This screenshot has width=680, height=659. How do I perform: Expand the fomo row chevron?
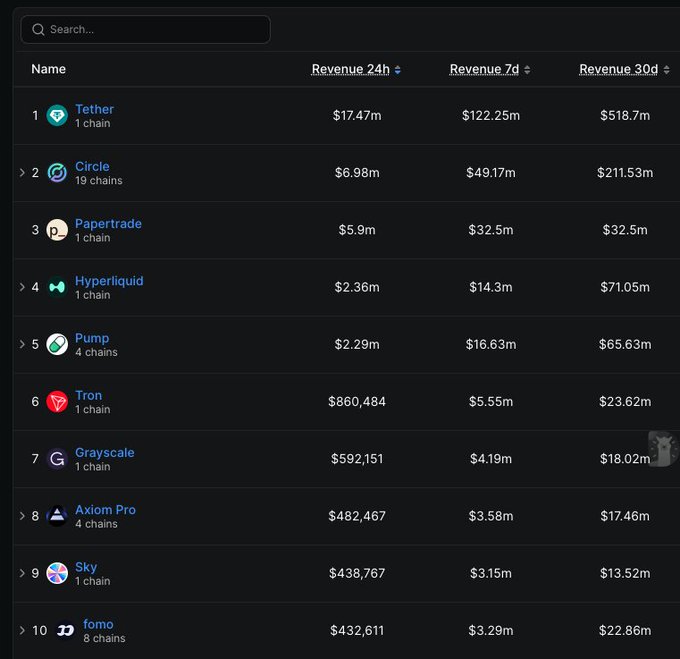point(22,630)
